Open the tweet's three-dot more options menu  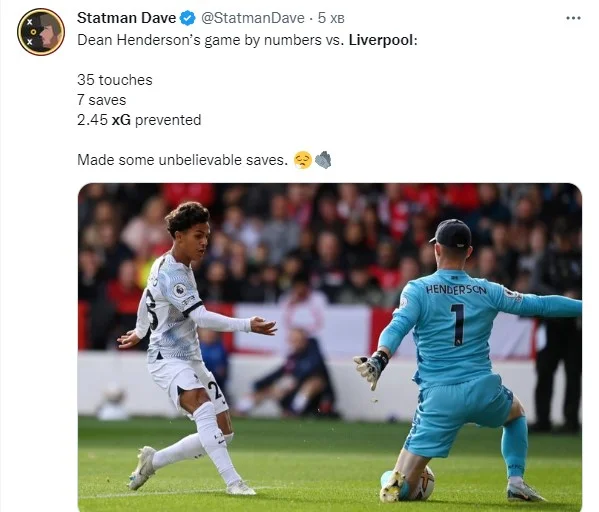pyautogui.click(x=573, y=18)
